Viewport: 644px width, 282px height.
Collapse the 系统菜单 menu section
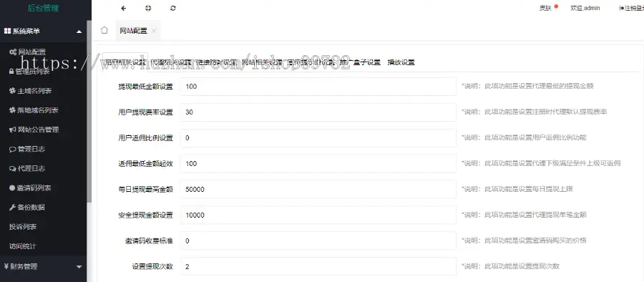pos(43,31)
